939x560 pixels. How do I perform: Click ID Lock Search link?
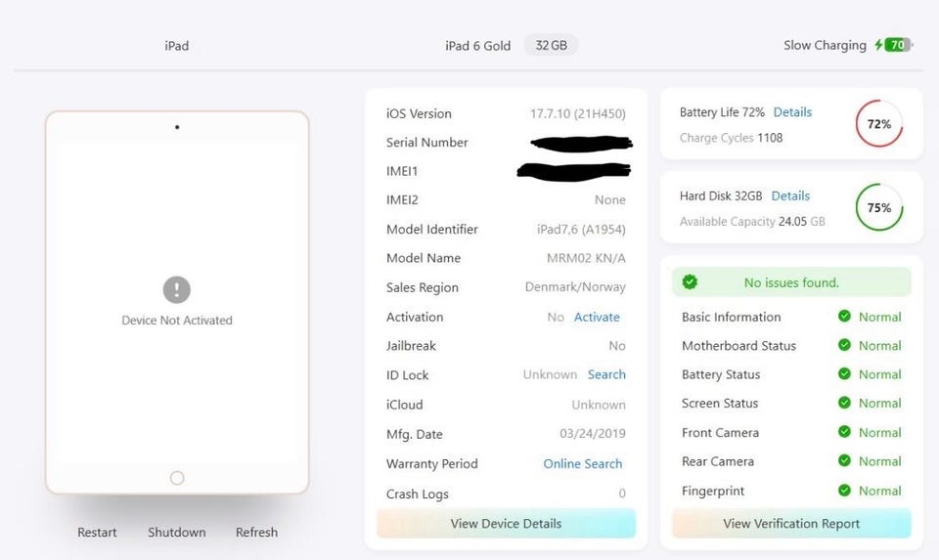coord(606,374)
